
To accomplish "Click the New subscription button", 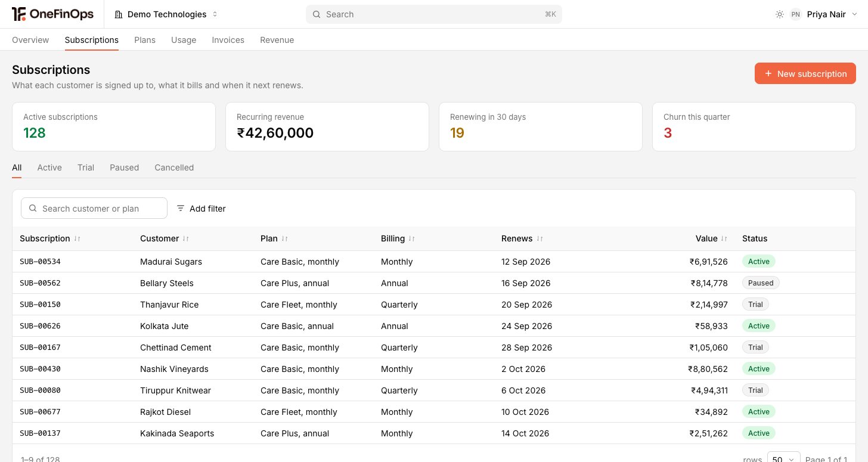I will (x=805, y=74).
